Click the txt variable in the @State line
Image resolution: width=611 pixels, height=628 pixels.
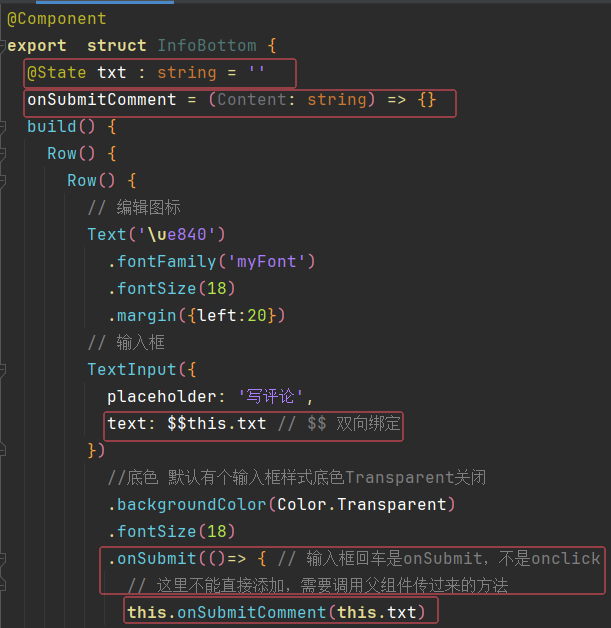click(112, 73)
